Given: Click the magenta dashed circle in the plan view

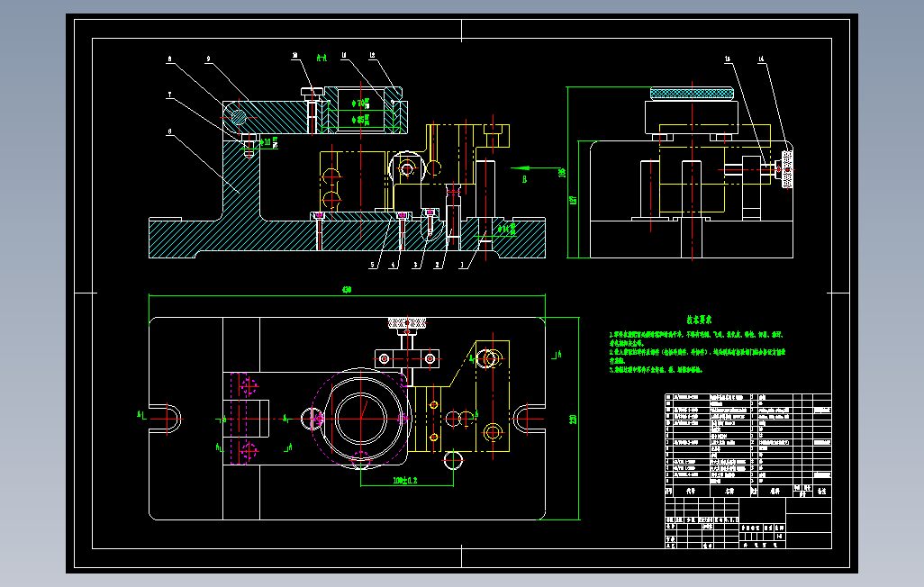Looking at the screenshot, I should (x=360, y=419).
